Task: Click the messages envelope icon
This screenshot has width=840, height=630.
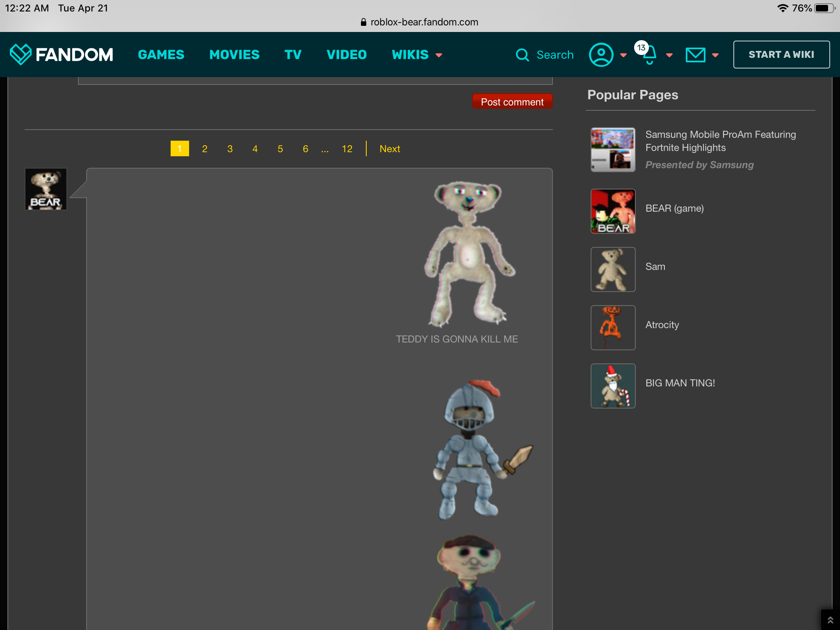Action: [x=696, y=54]
